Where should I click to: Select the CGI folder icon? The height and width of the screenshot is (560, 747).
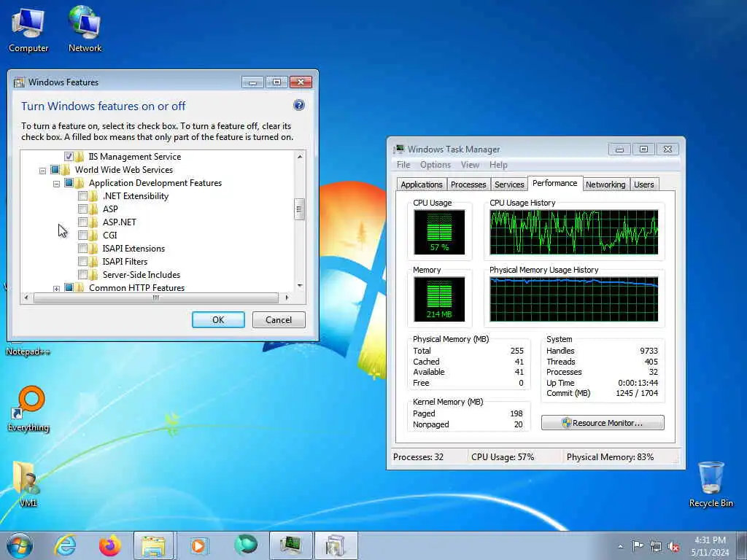tap(93, 236)
